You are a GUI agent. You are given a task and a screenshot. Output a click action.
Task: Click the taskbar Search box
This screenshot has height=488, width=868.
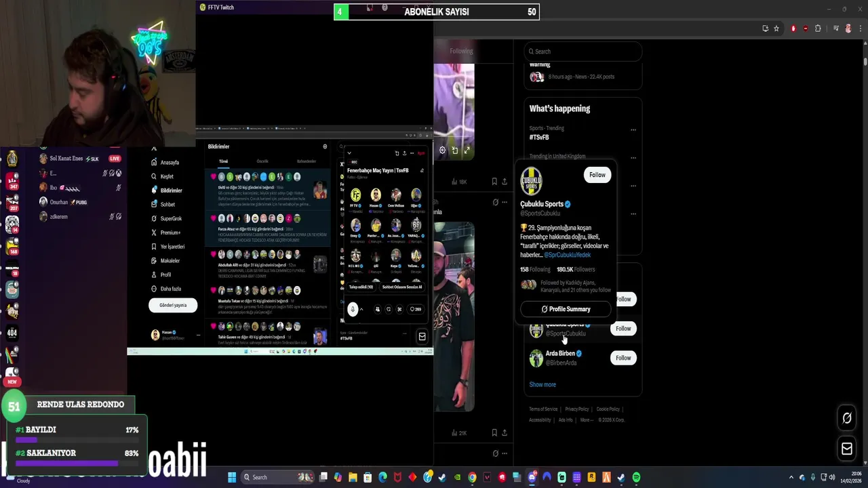tap(278, 477)
